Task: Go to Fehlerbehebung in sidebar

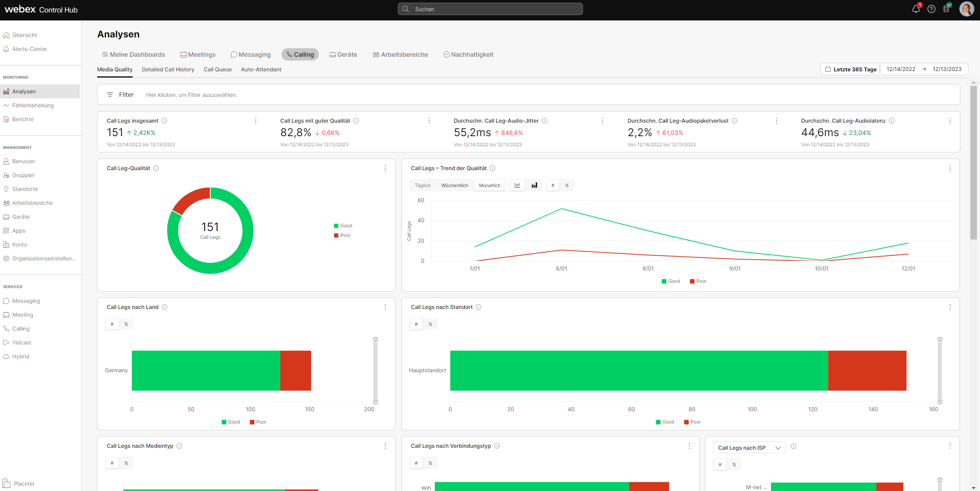Action: coord(33,105)
